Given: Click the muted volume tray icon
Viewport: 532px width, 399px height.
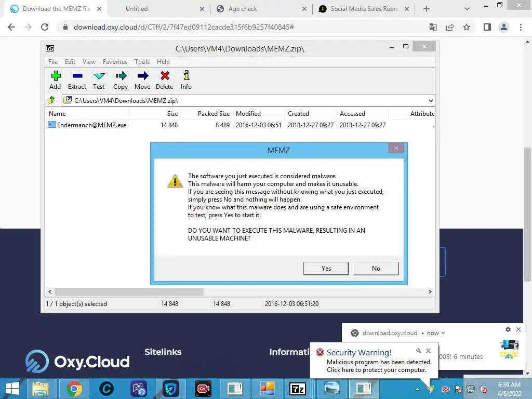Looking at the screenshot, I should point(484,389).
